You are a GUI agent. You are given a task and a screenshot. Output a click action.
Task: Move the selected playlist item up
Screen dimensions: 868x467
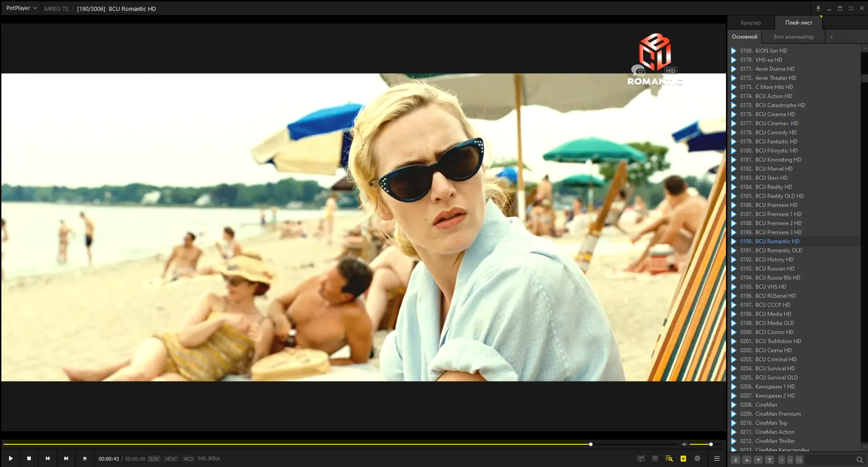[x=747, y=460]
